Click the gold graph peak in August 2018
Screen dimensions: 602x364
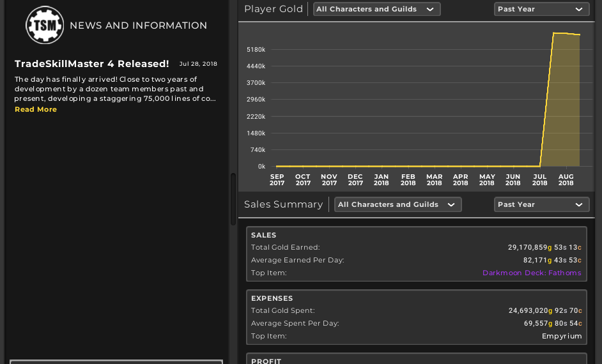click(566, 34)
